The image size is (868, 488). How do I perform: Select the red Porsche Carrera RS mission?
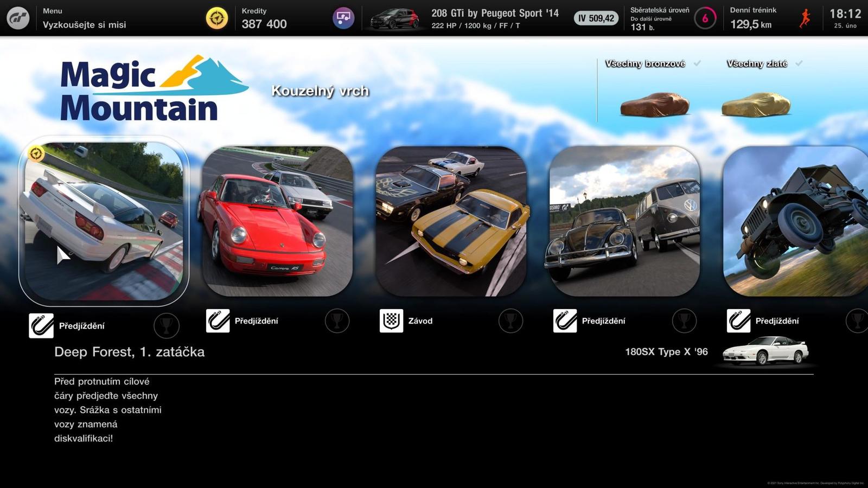(277, 221)
